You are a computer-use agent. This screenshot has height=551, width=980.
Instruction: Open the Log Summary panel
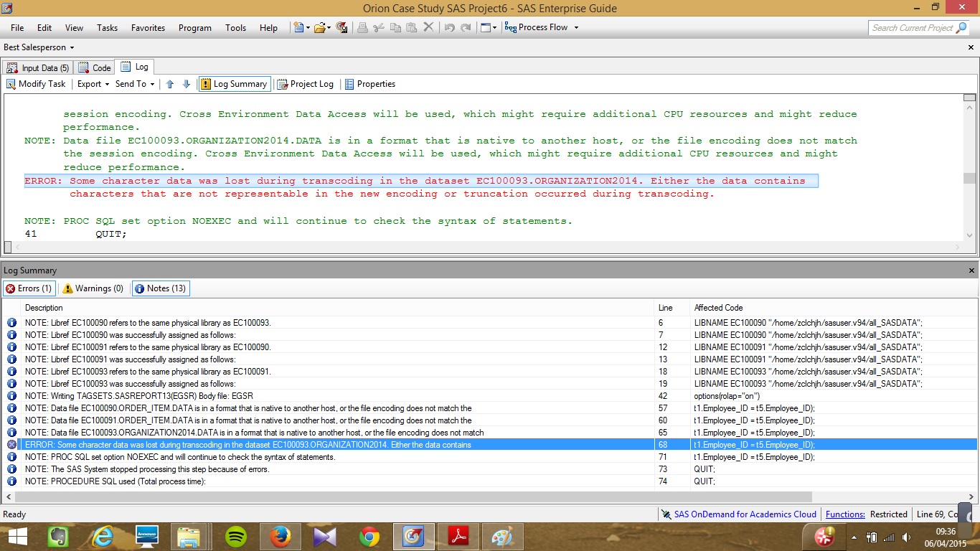click(x=234, y=84)
